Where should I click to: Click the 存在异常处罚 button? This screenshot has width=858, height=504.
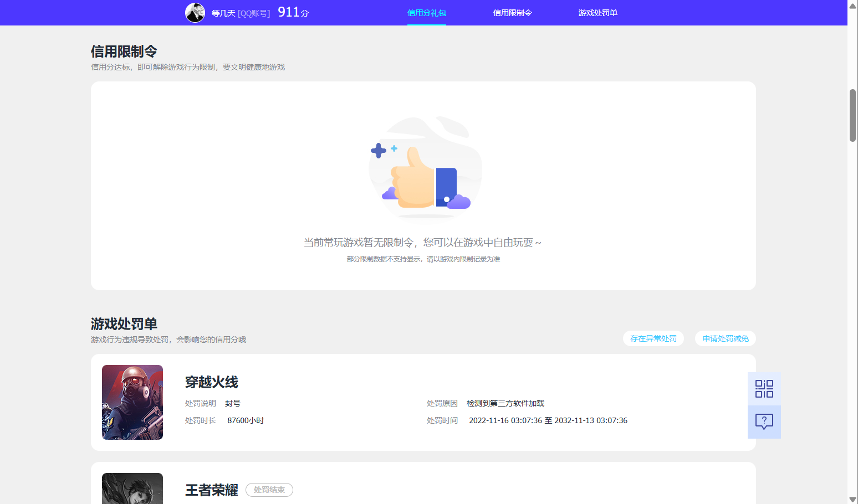653,338
